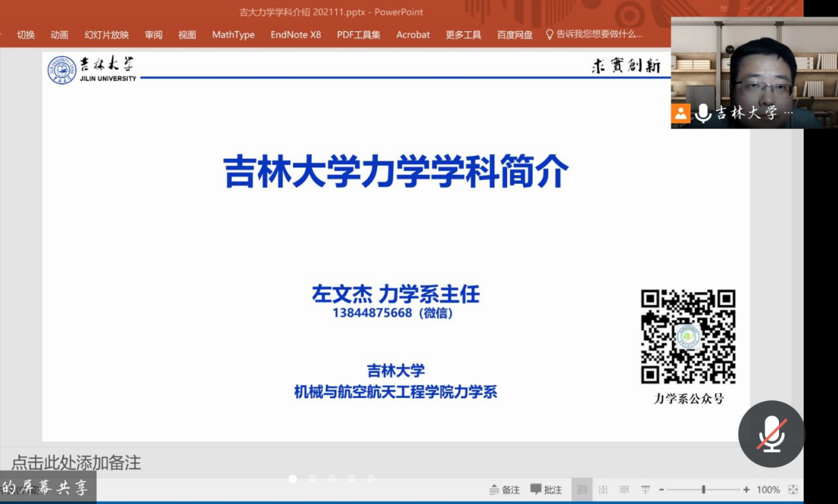838x504 pixels.
Task: Unmute the large muted microphone button
Action: 771,434
